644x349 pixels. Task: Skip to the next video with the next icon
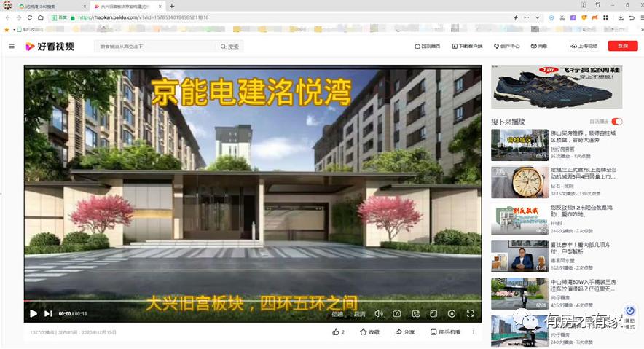tap(48, 313)
